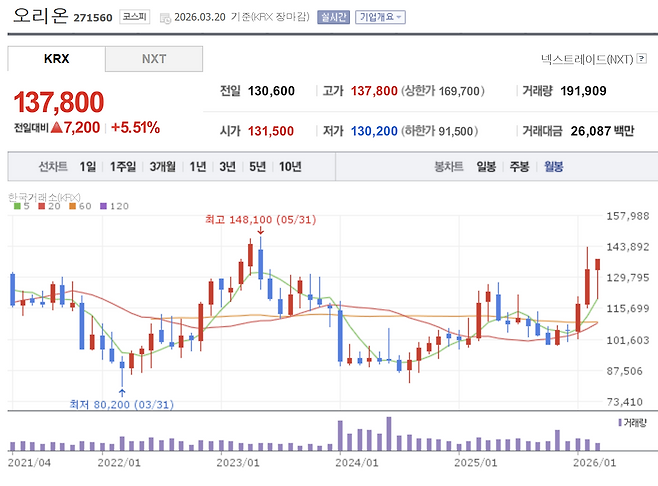Click the 코스피 market badge
Viewport: 658px width, 486px height.
tap(133, 17)
